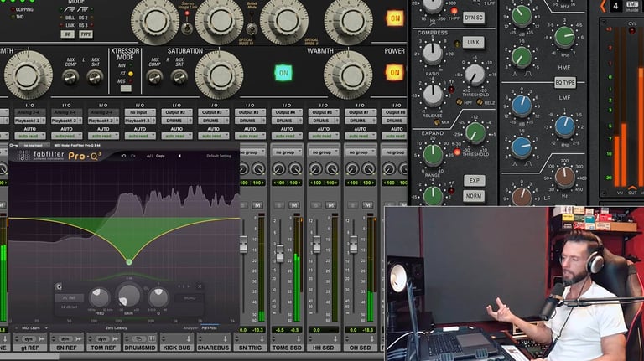This screenshot has height=361, width=644.
Task: Open the Bell filter shape dropdown
Action: (x=69, y=298)
